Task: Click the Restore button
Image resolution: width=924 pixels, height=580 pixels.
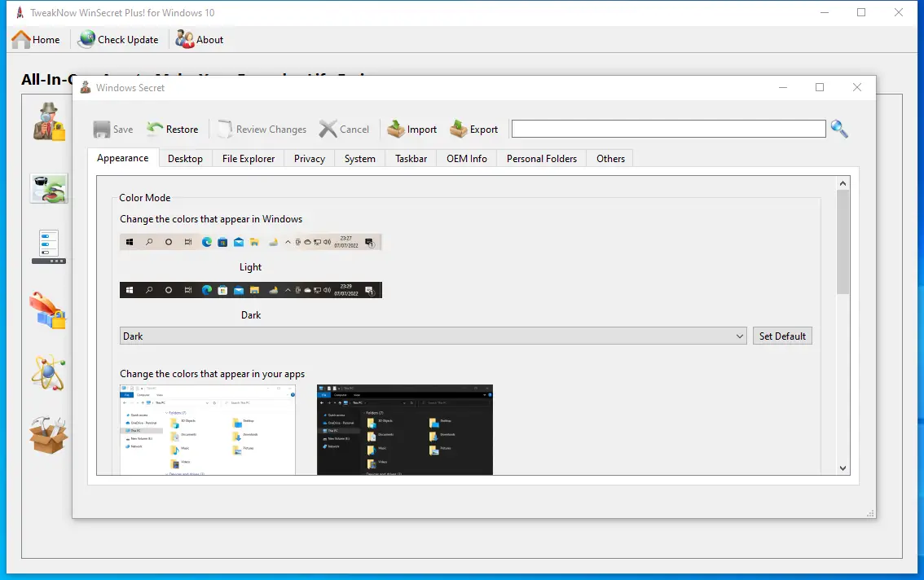Action: [x=172, y=129]
